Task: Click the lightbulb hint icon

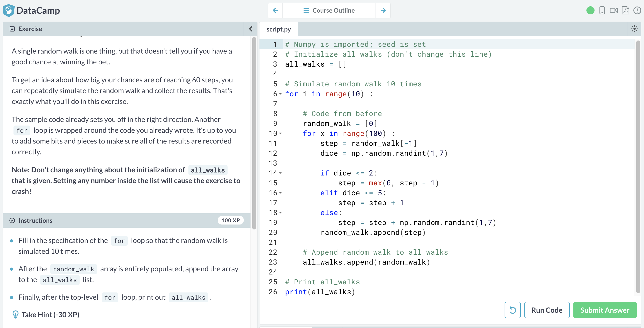Action: pyautogui.click(x=16, y=315)
